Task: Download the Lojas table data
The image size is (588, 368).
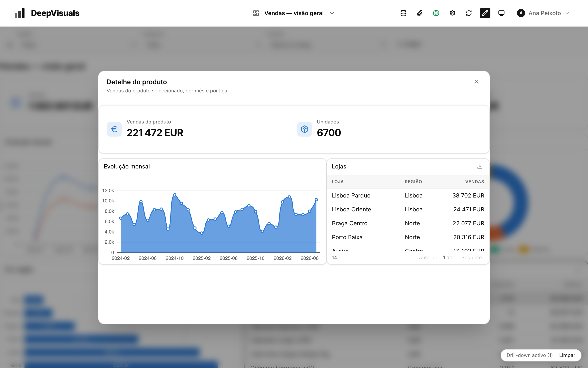Action: [x=480, y=166]
